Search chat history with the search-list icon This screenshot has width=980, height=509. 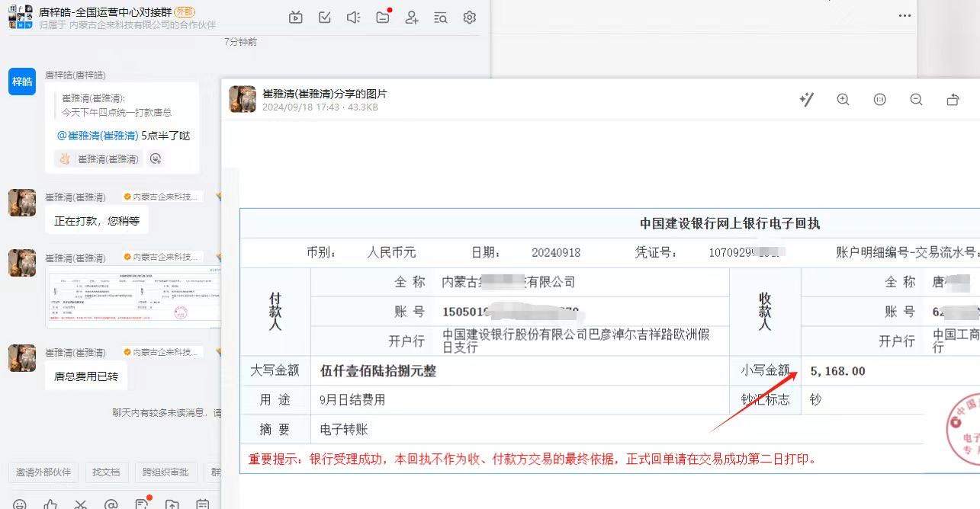pyautogui.click(x=441, y=18)
